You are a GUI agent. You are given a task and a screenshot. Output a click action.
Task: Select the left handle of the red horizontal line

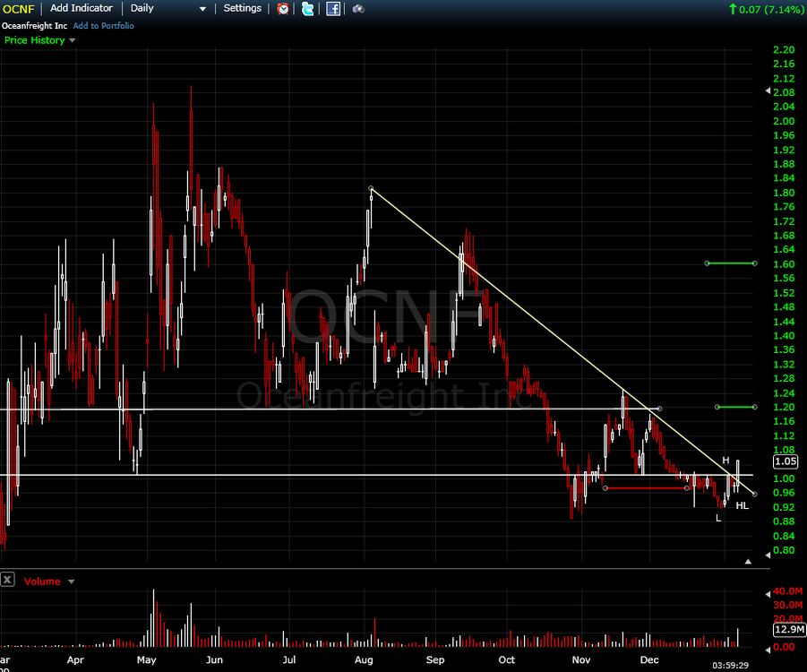pos(605,487)
